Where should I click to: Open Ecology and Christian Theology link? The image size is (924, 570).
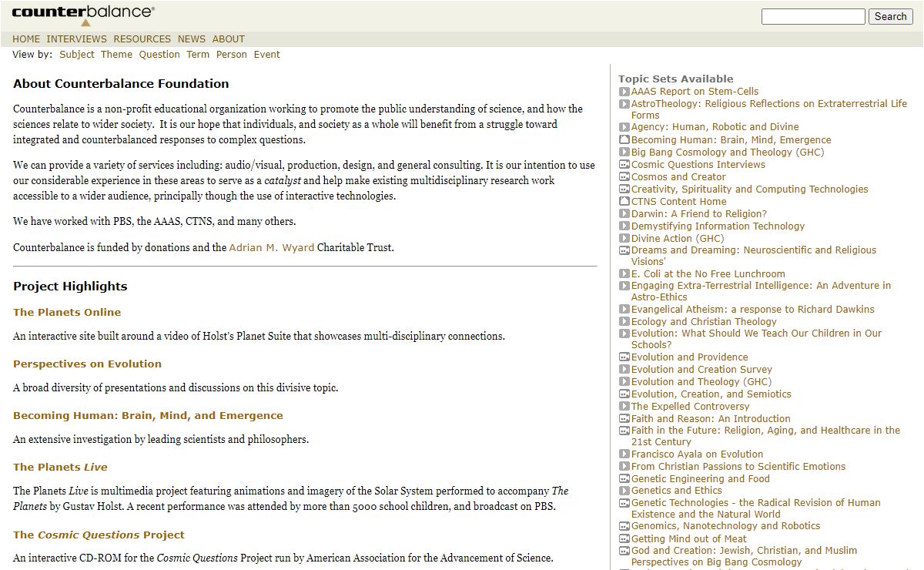[704, 322]
